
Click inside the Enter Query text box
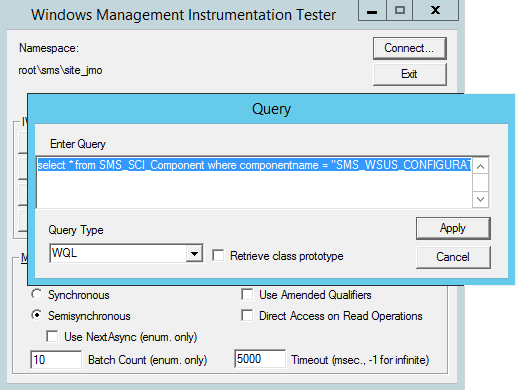(x=254, y=182)
